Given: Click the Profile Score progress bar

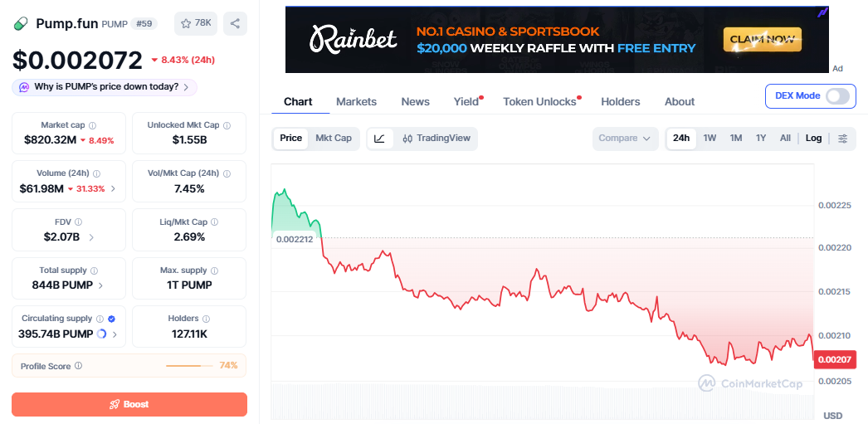Looking at the screenshot, I should 189,366.
